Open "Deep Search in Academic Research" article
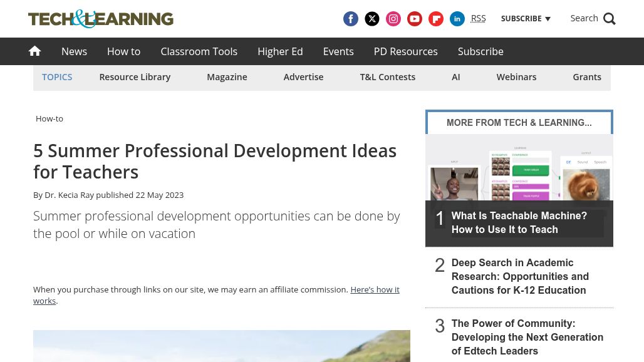 [520, 276]
